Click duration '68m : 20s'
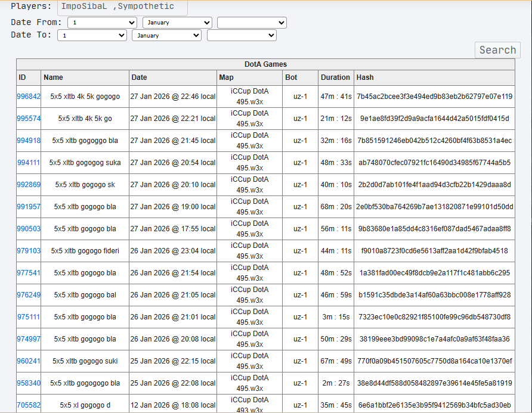532x413 pixels. (x=336, y=207)
